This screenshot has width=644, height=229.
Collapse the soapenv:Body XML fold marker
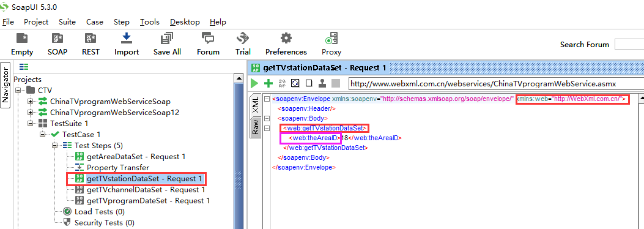(267, 118)
